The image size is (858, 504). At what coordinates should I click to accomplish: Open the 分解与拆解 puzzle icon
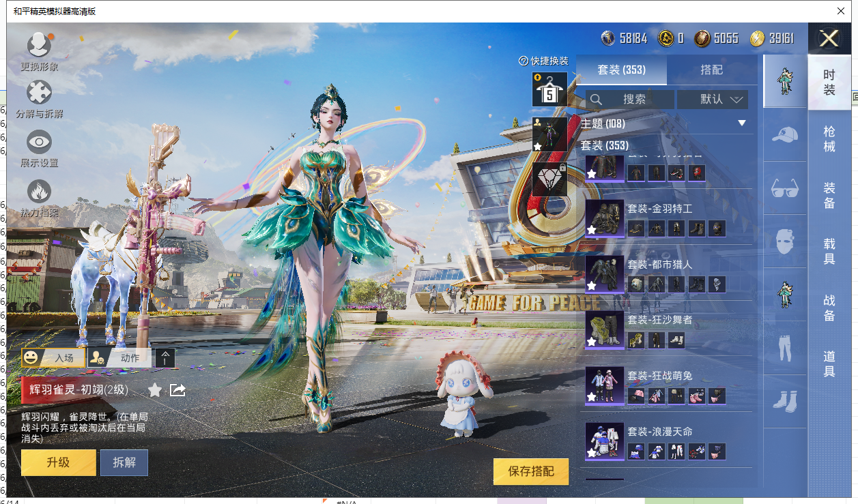tap(39, 93)
